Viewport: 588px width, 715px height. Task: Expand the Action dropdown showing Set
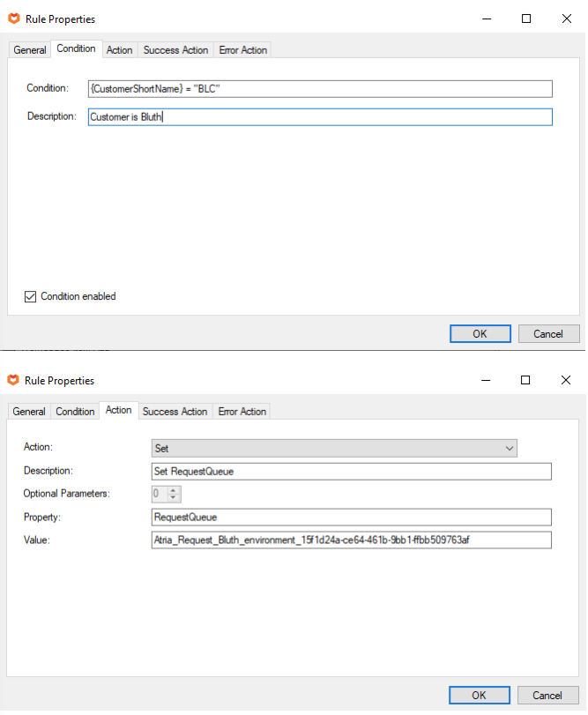(x=510, y=448)
